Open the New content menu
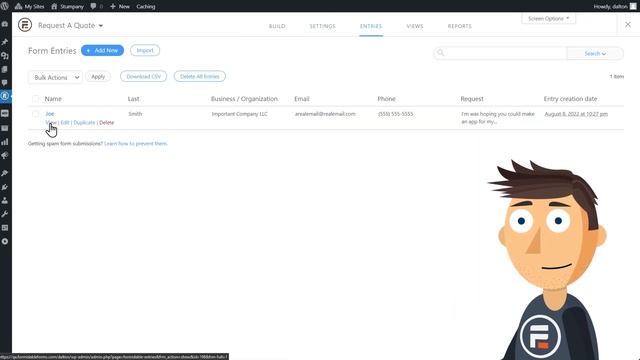 (120, 7)
